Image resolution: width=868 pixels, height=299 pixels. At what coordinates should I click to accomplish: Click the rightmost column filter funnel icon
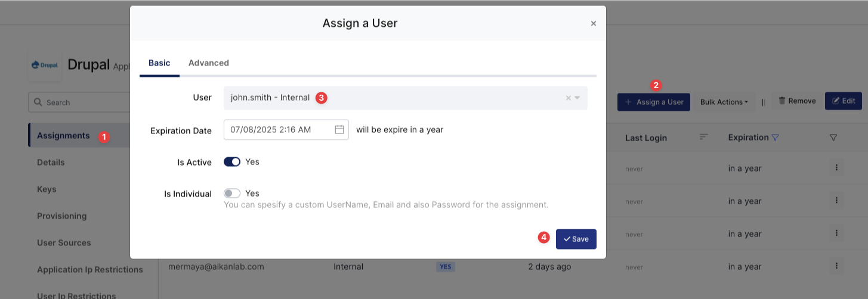833,138
